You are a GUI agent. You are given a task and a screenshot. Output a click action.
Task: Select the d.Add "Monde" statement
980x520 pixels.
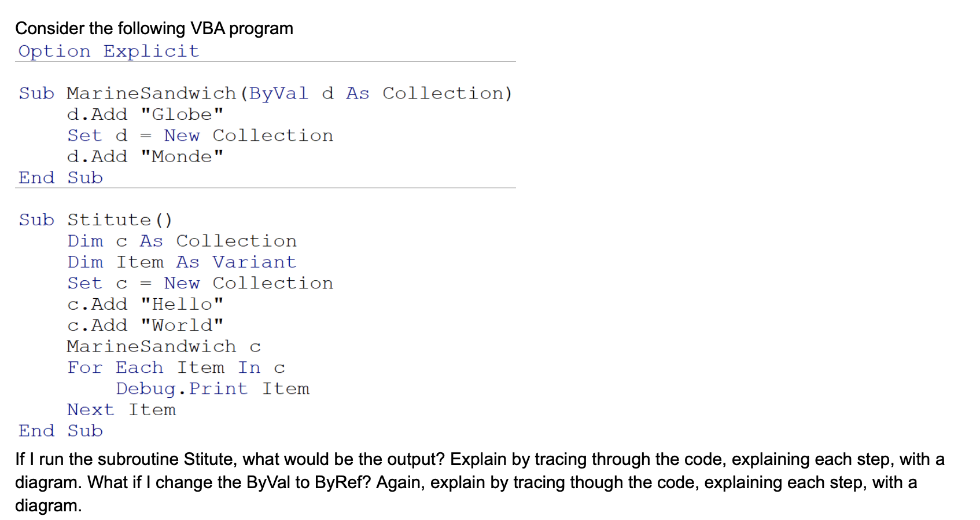click(x=145, y=156)
